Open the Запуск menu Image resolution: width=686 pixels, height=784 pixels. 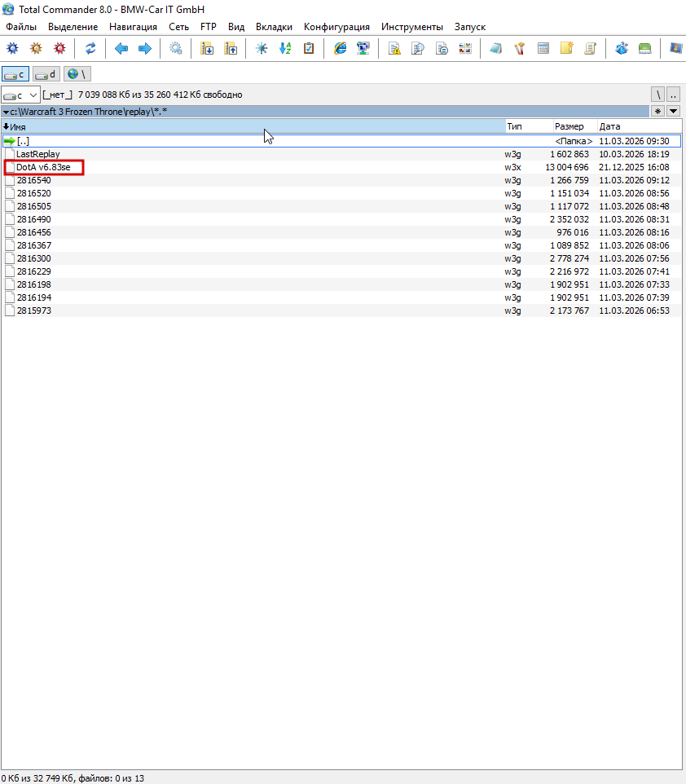470,27
